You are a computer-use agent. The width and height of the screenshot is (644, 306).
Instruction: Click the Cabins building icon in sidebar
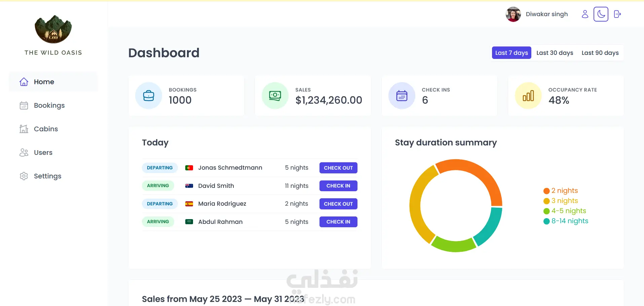pyautogui.click(x=24, y=129)
